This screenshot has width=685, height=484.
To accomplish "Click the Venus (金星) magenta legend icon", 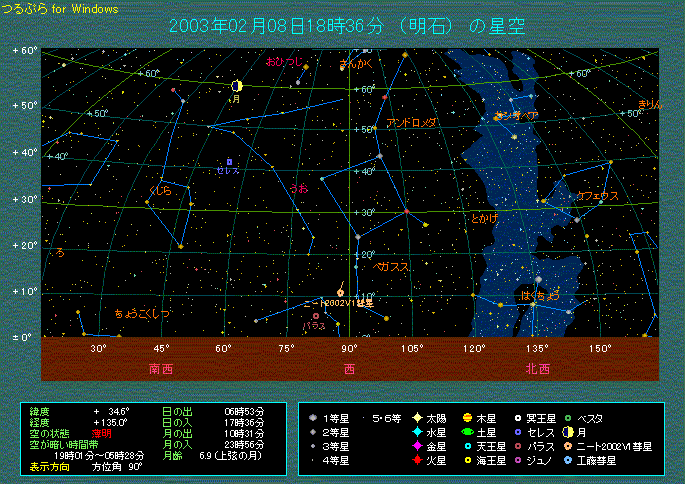I will point(416,446).
